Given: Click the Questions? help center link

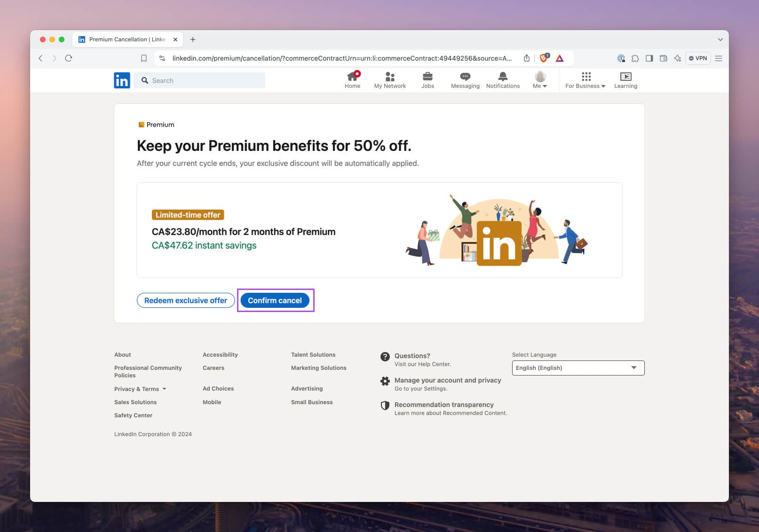Looking at the screenshot, I should click(x=412, y=356).
